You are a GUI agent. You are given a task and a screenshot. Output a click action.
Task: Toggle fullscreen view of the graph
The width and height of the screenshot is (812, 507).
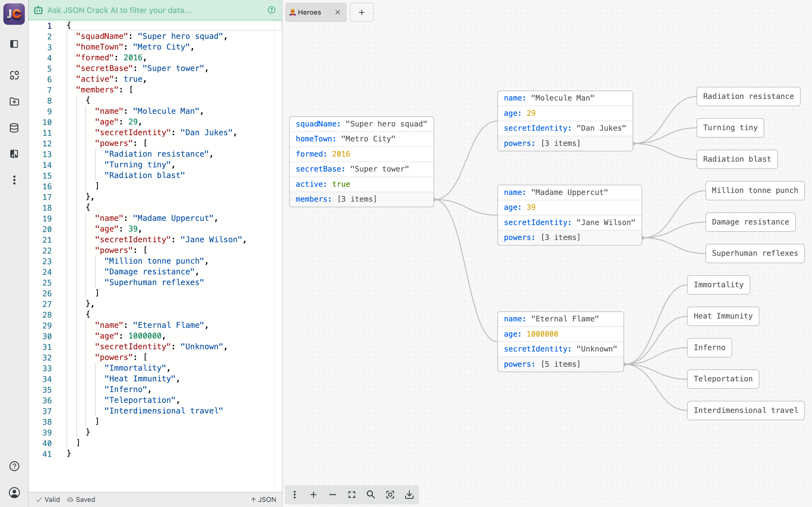pyautogui.click(x=352, y=495)
